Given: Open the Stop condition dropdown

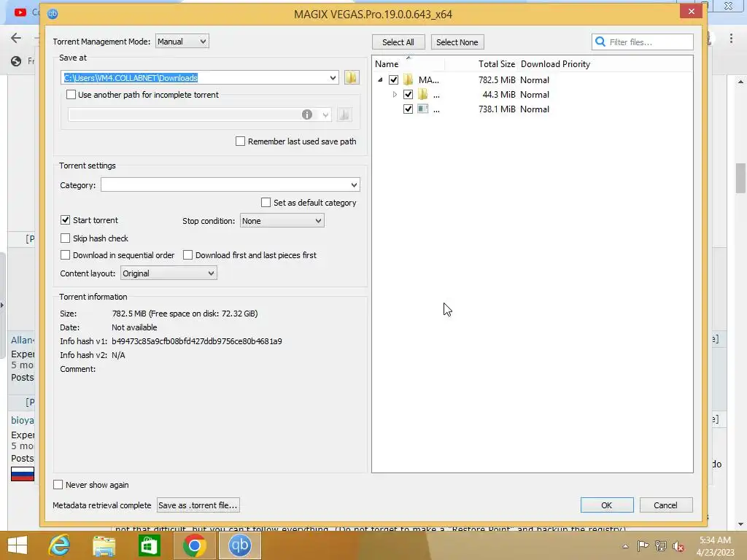Looking at the screenshot, I should pyautogui.click(x=282, y=220).
